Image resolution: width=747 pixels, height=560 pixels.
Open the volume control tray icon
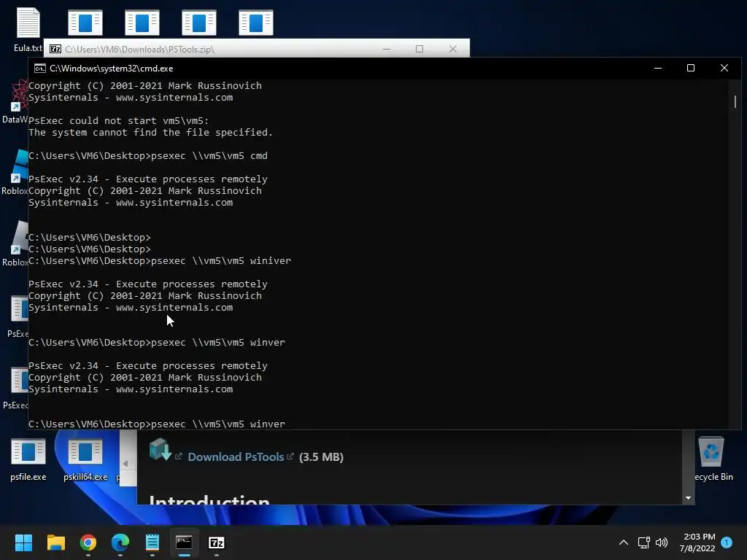click(662, 542)
